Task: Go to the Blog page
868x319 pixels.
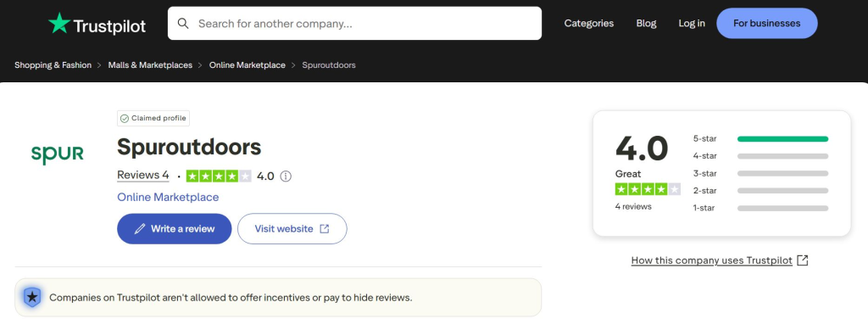Action: coord(646,23)
